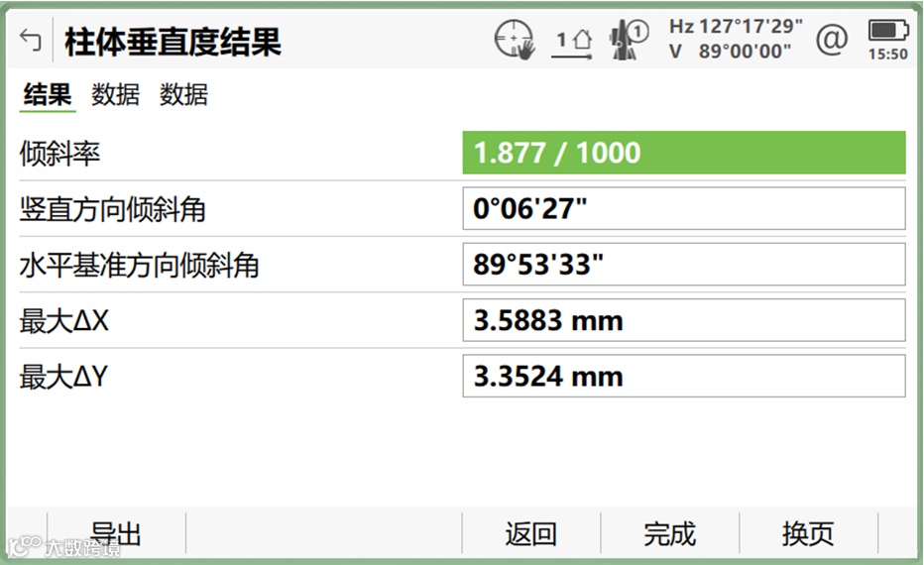Image resolution: width=924 pixels, height=565 pixels.
Task: Click the 竖直方向倾斜角 label
Action: click(x=113, y=210)
